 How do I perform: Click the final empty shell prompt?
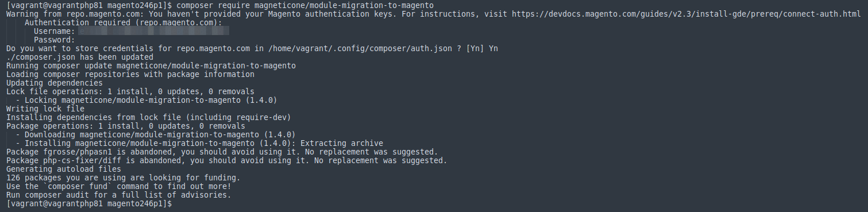coord(89,203)
